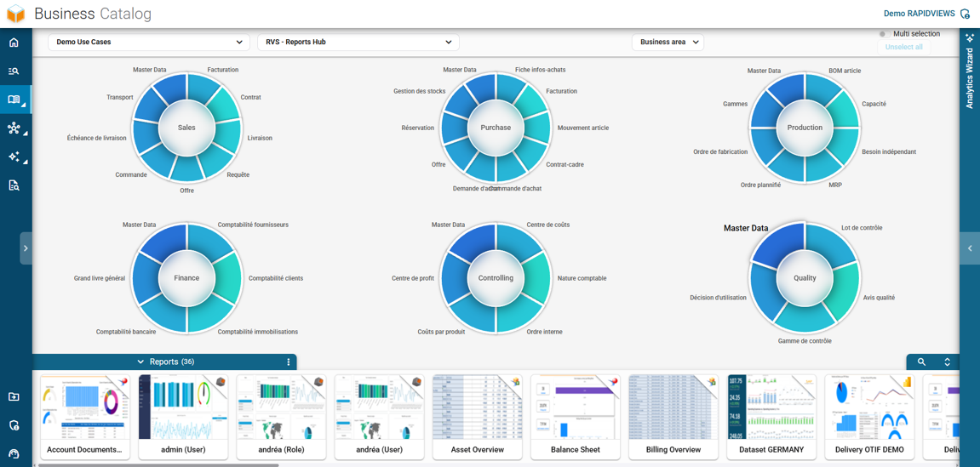
Task: Click the Unselect all button
Action: (x=903, y=48)
